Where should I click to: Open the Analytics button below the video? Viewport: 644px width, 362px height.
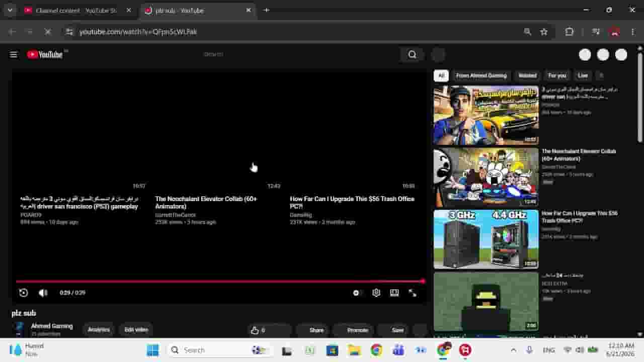click(99, 330)
